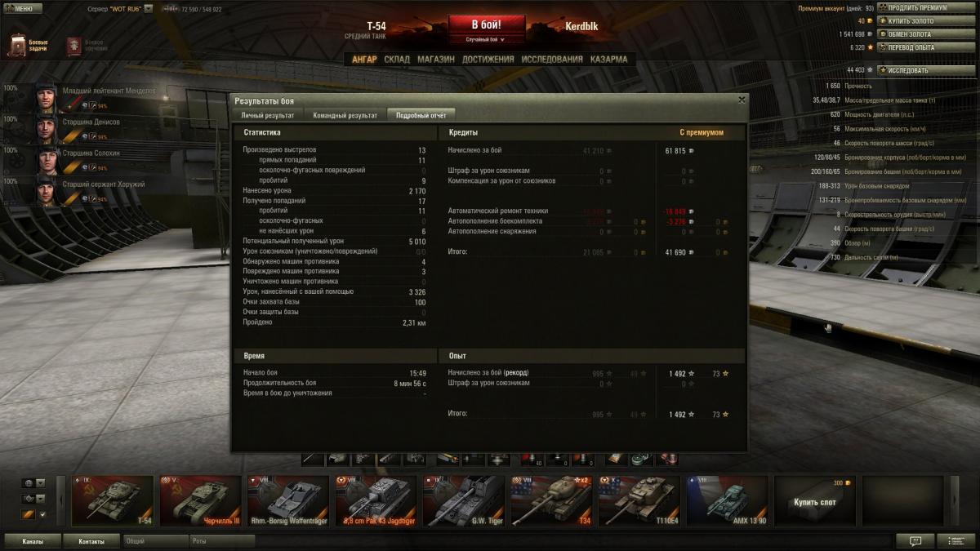Screen dimensions: 980x551
Task: Select crew member Младший лейтенант Менделев portrait
Action: [45, 97]
